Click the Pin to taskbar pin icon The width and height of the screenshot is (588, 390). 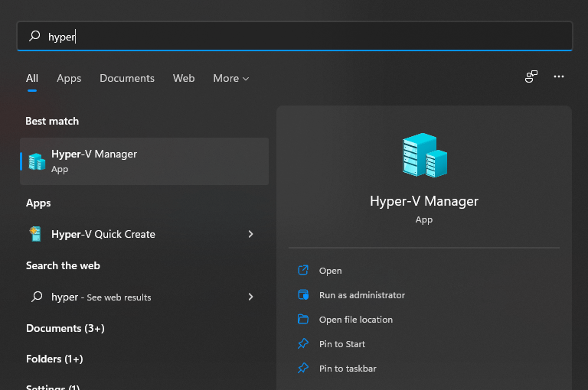click(303, 369)
